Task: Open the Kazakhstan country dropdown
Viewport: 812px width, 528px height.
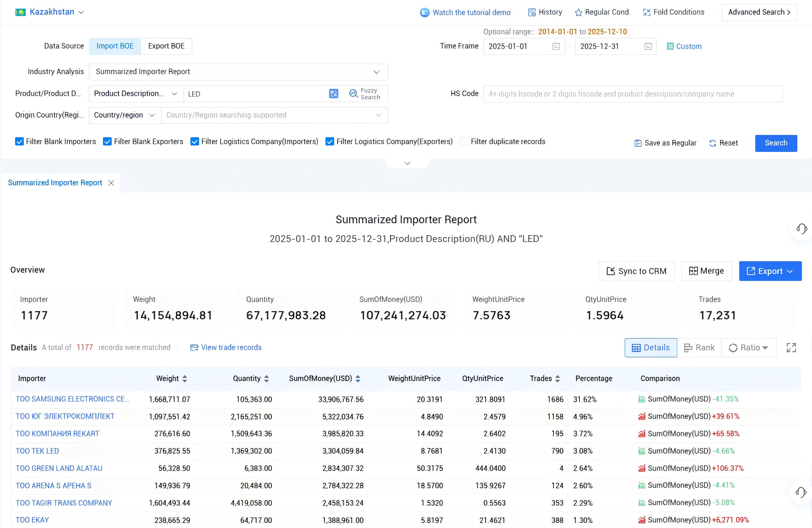Action: click(81, 12)
